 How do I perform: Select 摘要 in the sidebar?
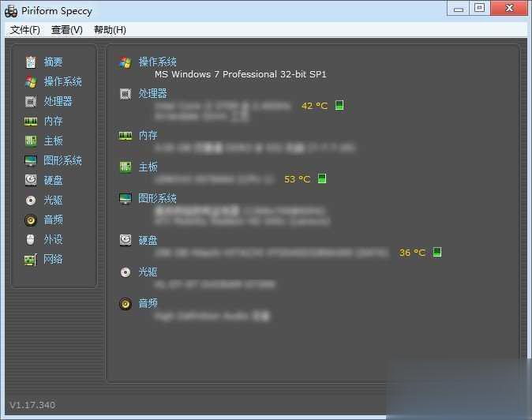(53, 62)
